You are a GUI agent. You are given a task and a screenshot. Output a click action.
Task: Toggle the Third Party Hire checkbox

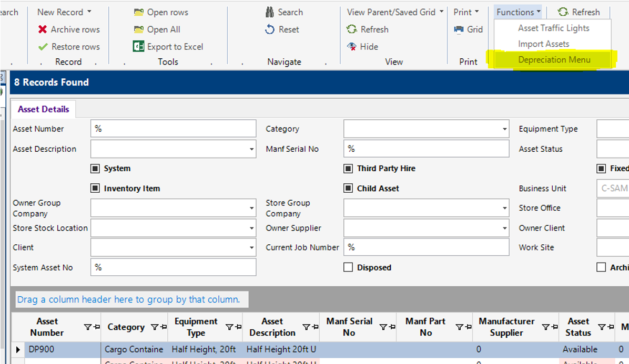(x=348, y=169)
